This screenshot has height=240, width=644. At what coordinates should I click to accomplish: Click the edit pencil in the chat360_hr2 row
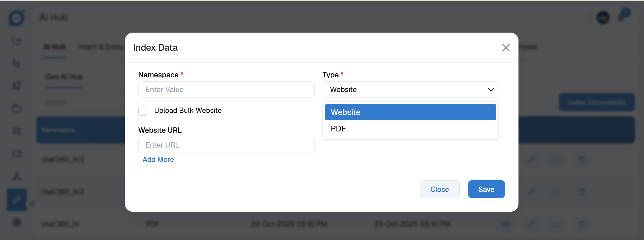[531, 192]
